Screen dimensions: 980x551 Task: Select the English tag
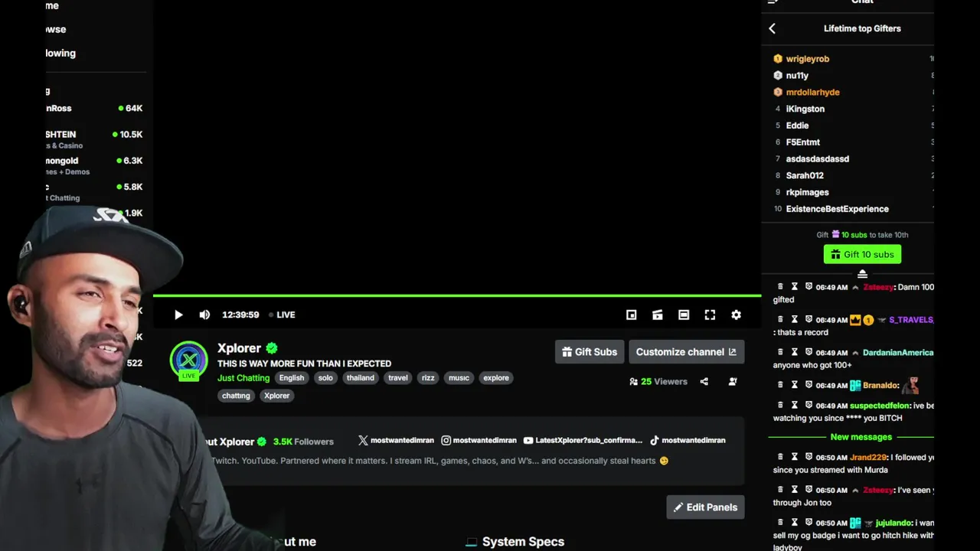292,378
